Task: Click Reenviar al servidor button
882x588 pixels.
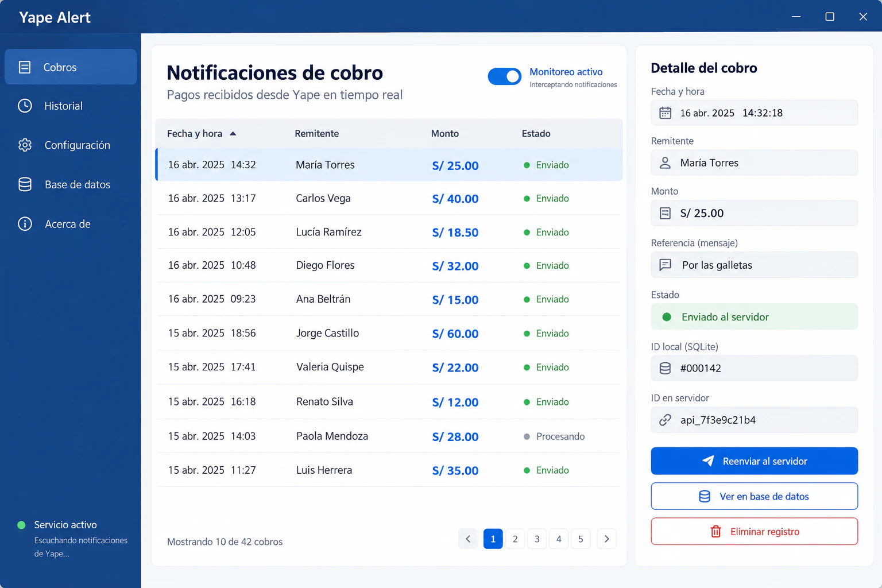Action: point(754,461)
